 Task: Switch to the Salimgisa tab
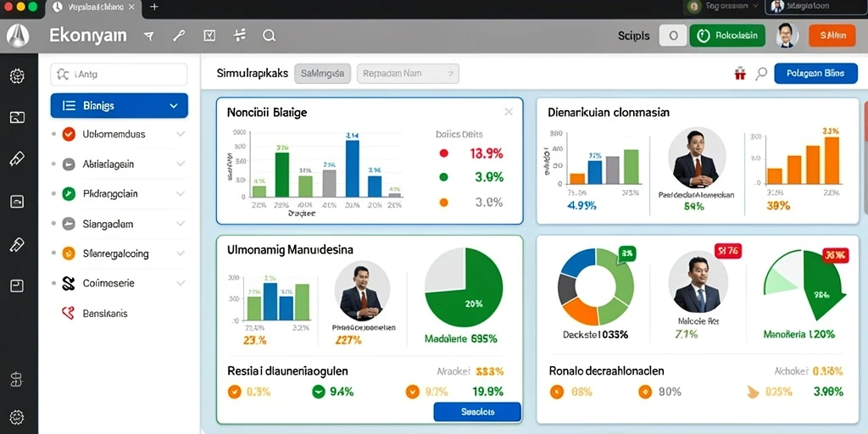(x=322, y=73)
